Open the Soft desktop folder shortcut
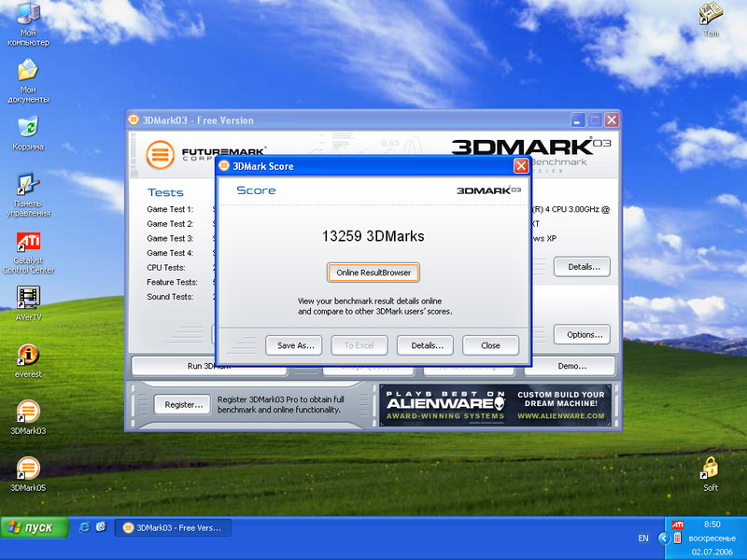This screenshot has height=560, width=747. pyautogui.click(x=710, y=474)
